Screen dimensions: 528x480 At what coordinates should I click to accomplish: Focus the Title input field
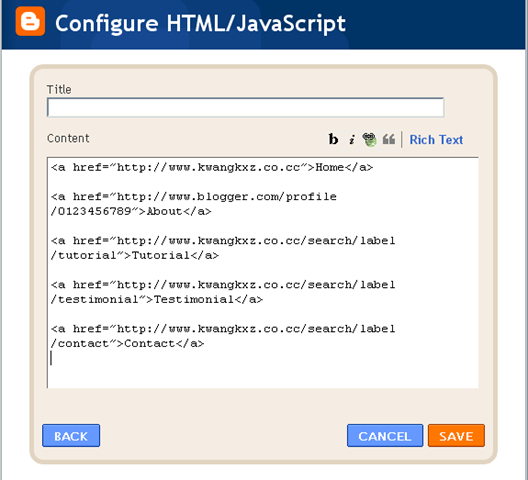(x=245, y=107)
